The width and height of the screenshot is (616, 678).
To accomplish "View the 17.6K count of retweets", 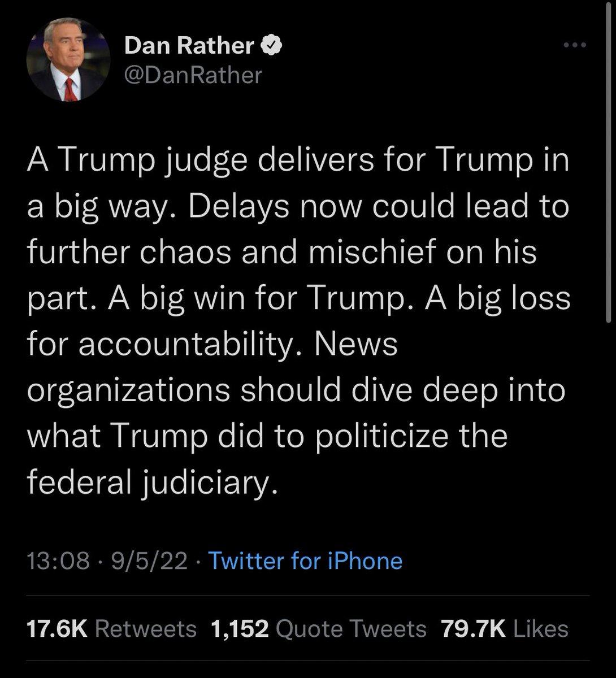I will coord(57,629).
